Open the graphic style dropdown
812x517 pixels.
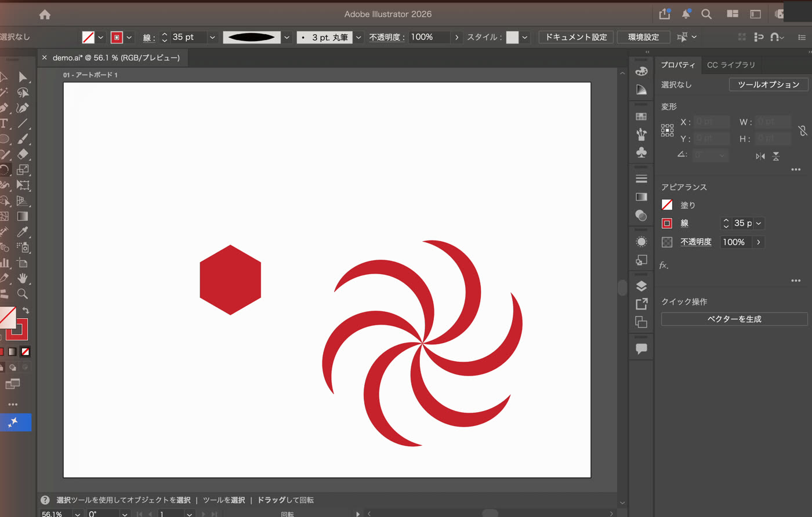tap(525, 37)
